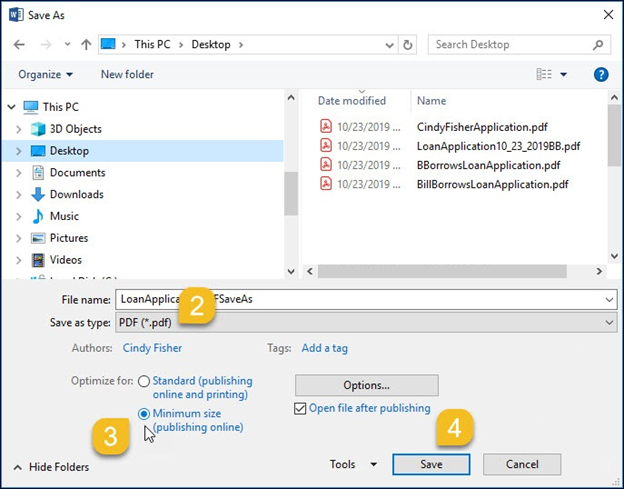Click Desktop in address breadcrumb
624x489 pixels.
pos(211,44)
